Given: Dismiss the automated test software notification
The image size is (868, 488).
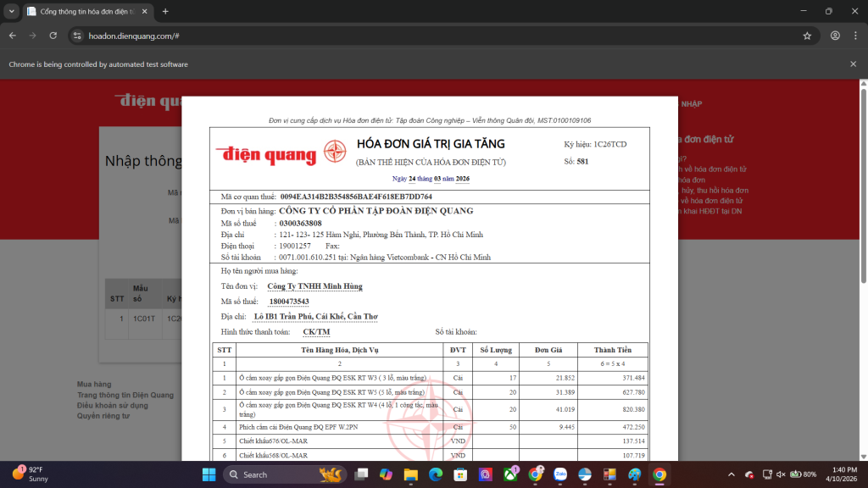Looking at the screenshot, I should (854, 64).
